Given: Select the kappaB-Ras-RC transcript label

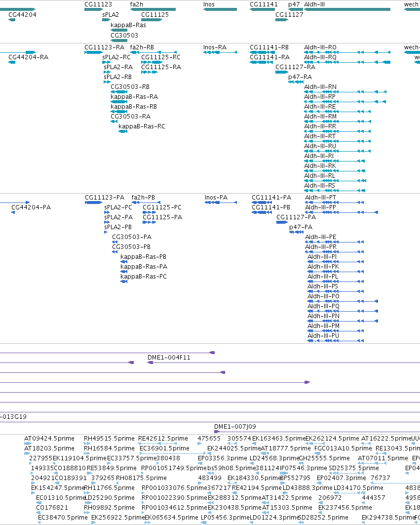Looking at the screenshot, I should [x=142, y=126].
